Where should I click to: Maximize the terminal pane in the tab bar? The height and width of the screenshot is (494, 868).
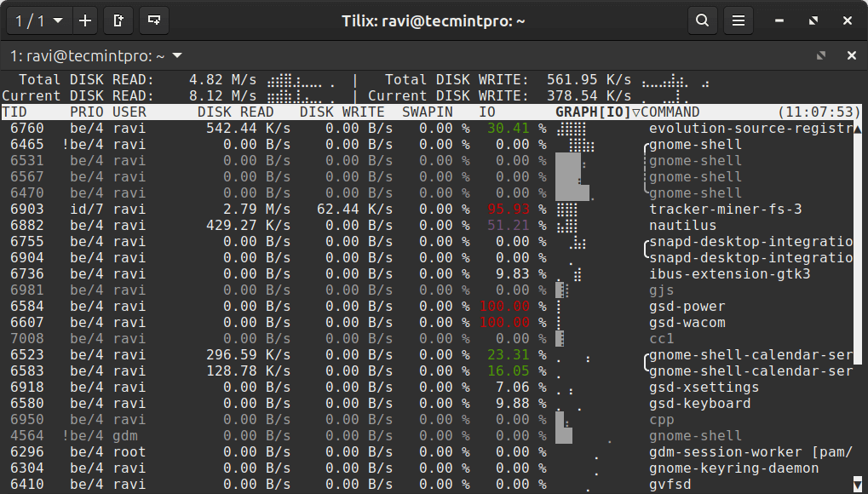[821, 55]
